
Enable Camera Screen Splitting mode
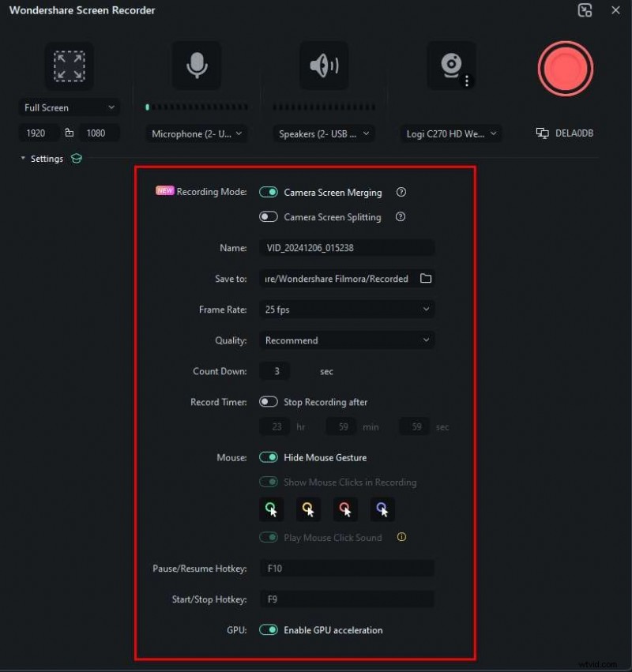tap(268, 216)
